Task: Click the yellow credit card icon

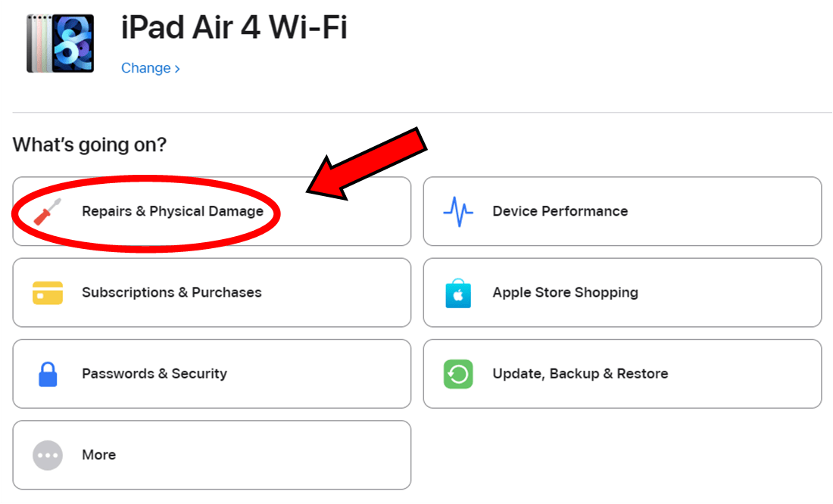Action: click(47, 293)
